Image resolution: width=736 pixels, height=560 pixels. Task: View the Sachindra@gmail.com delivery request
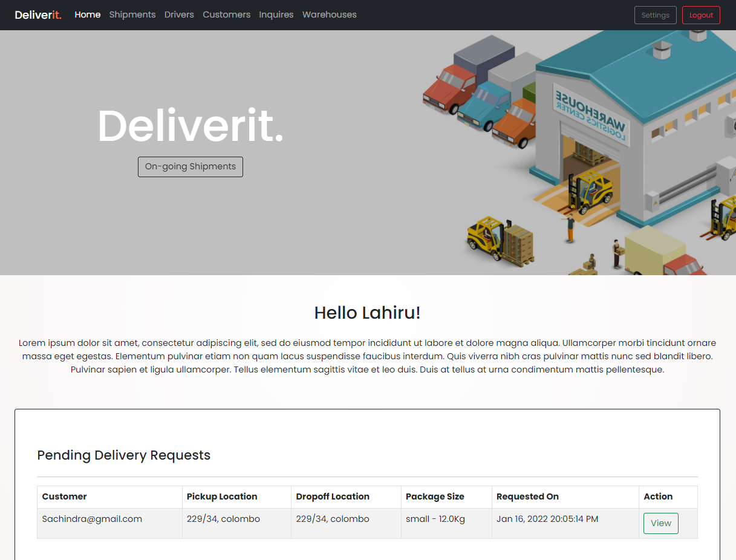(x=660, y=523)
